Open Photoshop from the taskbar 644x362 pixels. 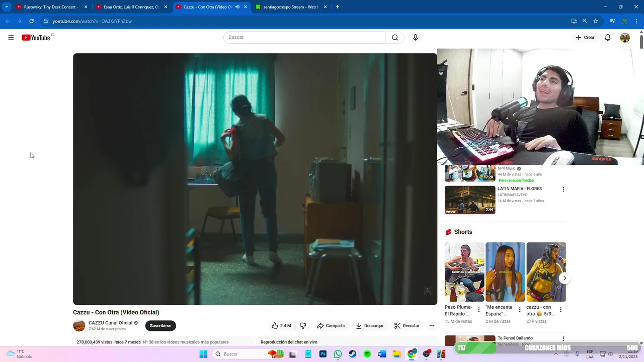coord(323,354)
